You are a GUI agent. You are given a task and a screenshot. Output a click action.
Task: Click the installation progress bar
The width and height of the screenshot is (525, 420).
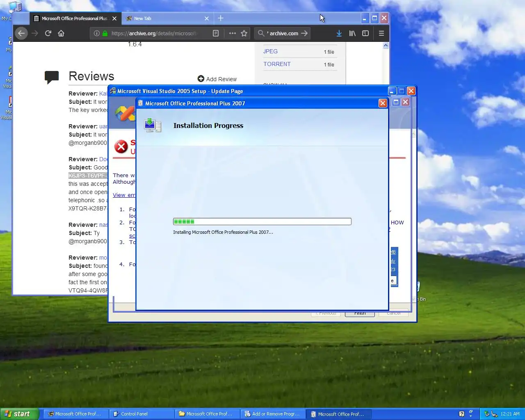(x=262, y=221)
